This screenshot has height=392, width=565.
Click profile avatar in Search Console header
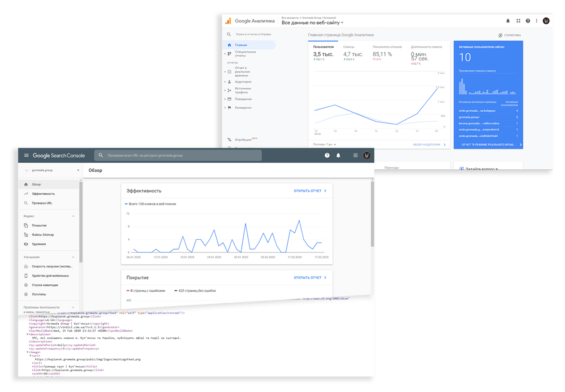(x=366, y=155)
